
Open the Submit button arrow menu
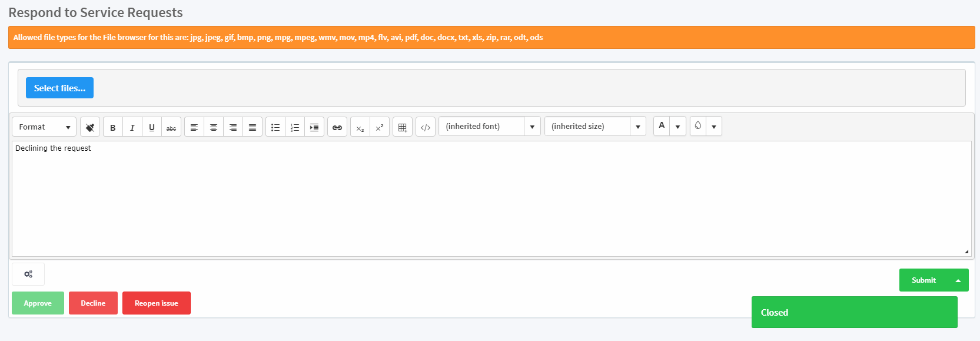(958, 280)
